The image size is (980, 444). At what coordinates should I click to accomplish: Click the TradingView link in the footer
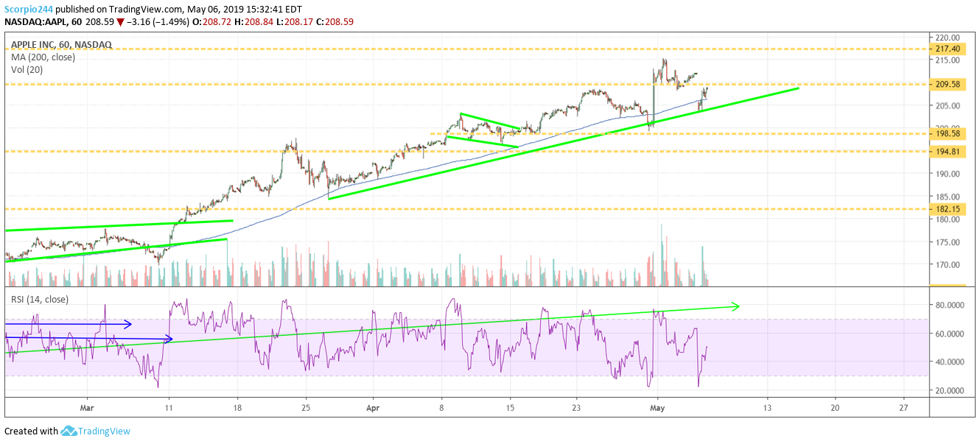tap(105, 431)
